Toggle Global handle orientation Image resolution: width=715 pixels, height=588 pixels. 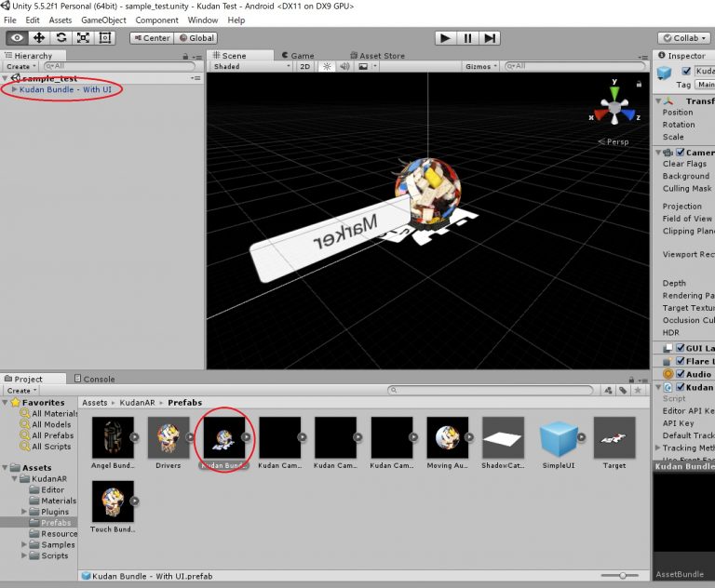(196, 38)
